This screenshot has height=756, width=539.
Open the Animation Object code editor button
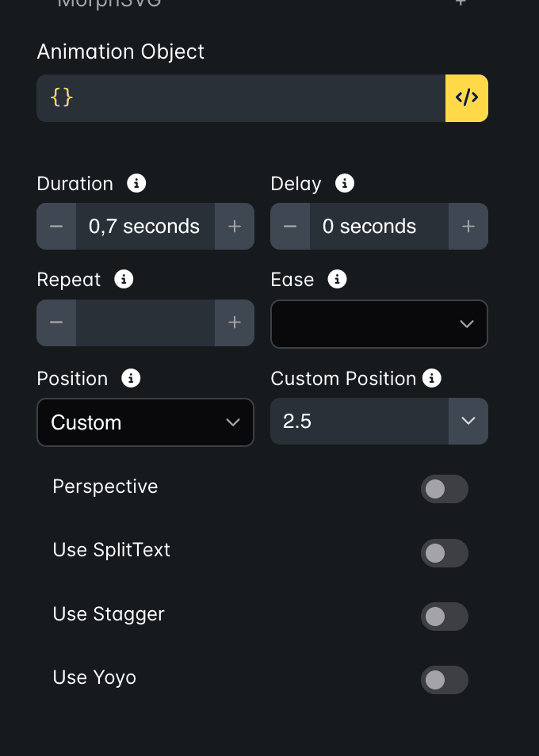(466, 98)
